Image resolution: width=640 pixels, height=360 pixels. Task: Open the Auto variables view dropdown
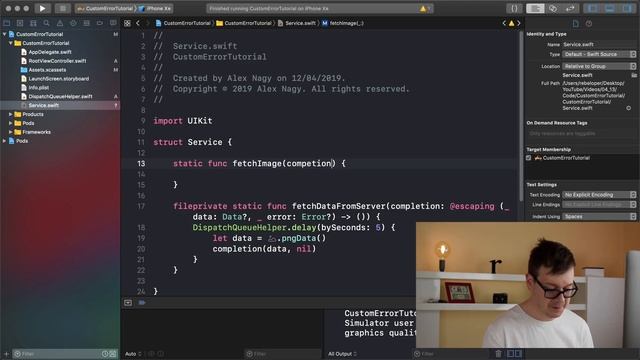click(133, 354)
